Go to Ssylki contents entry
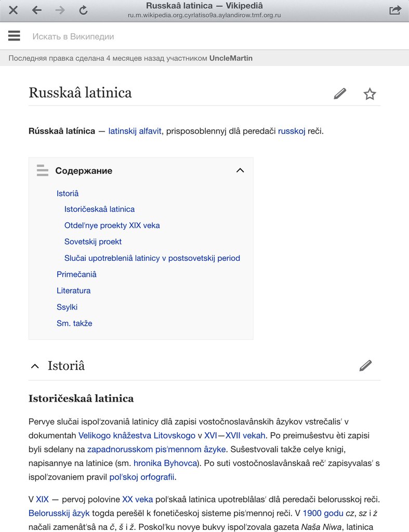409x532 pixels. [x=67, y=307]
